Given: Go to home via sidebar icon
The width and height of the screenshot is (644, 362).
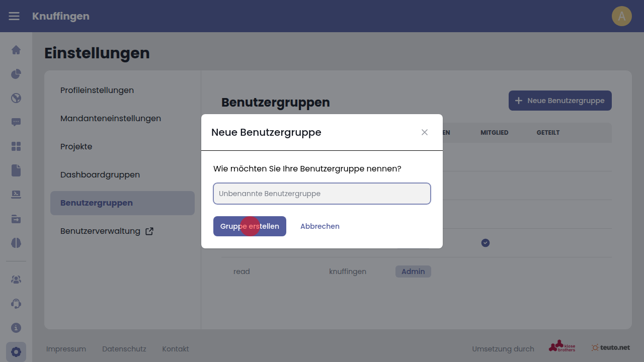Looking at the screenshot, I should tap(16, 50).
